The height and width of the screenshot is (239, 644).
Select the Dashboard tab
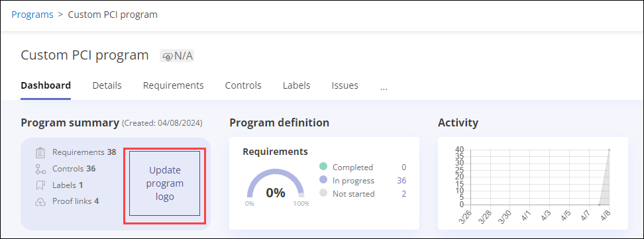tap(46, 85)
